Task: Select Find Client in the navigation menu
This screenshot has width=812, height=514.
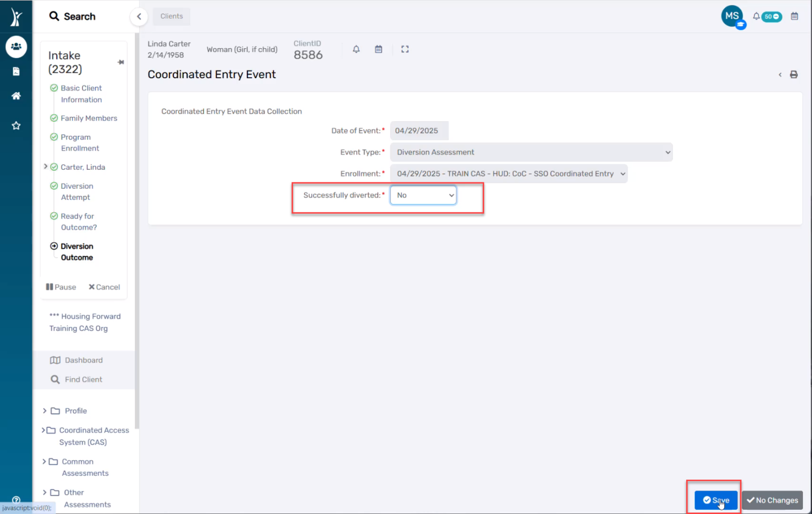Action: pos(83,379)
